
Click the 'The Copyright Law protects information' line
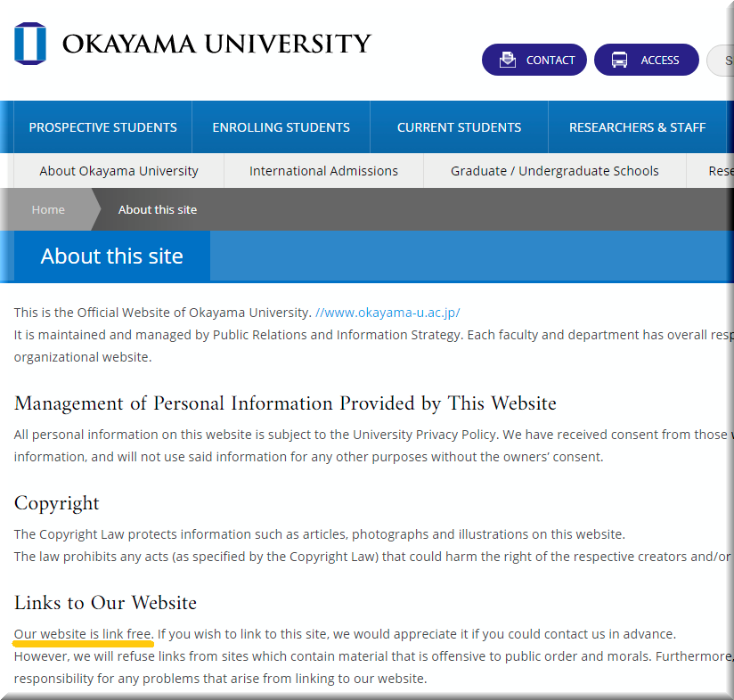coord(320,534)
